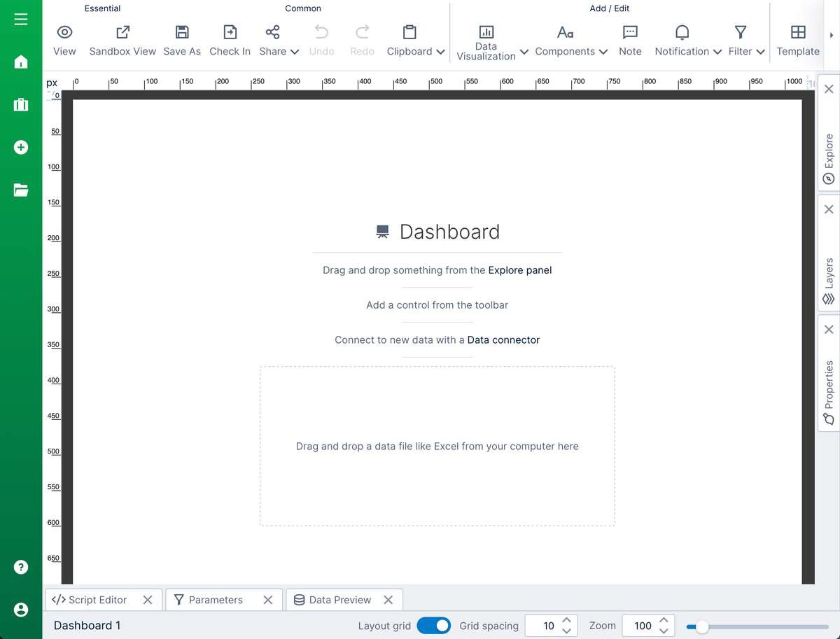The image size is (840, 639).
Task: Click the Help icon in sidebar
Action: (20, 567)
